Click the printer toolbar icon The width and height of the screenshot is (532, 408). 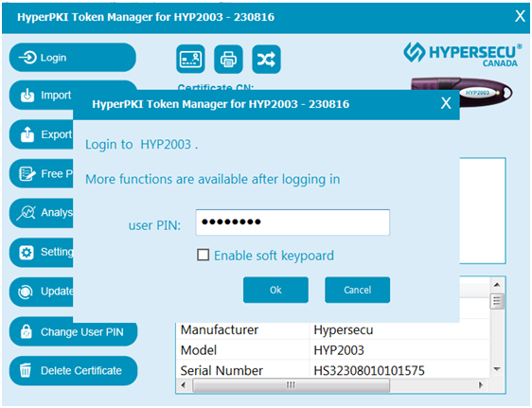click(x=228, y=59)
